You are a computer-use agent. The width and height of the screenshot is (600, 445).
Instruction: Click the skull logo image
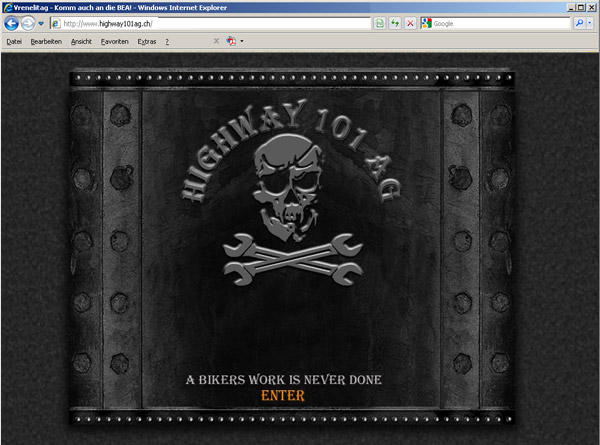288,187
